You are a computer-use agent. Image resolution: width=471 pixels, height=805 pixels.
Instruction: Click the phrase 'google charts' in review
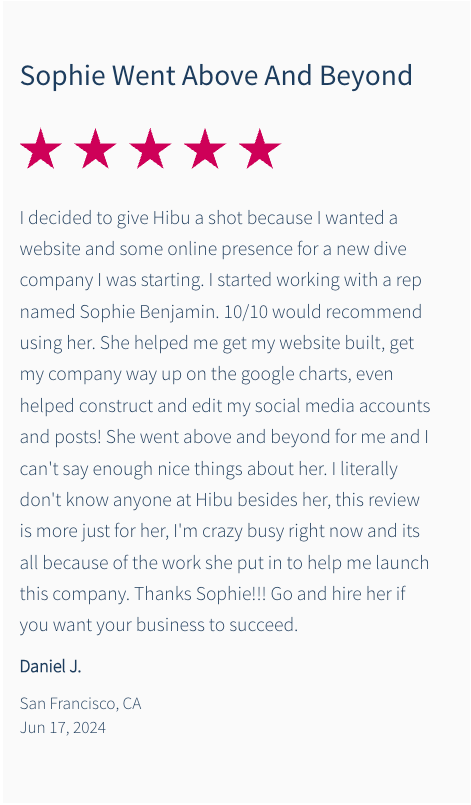coord(295,374)
